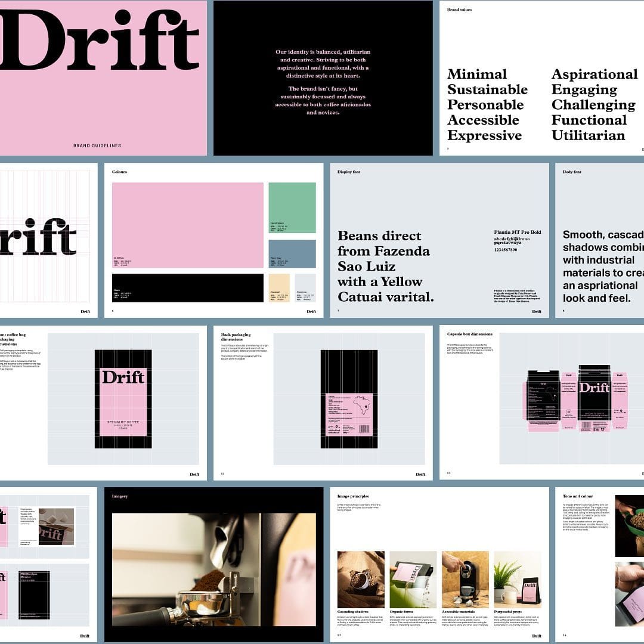This screenshot has width=644, height=644.
Task: Click the "Plantin MT Pro Bold" label
Action: (x=518, y=232)
